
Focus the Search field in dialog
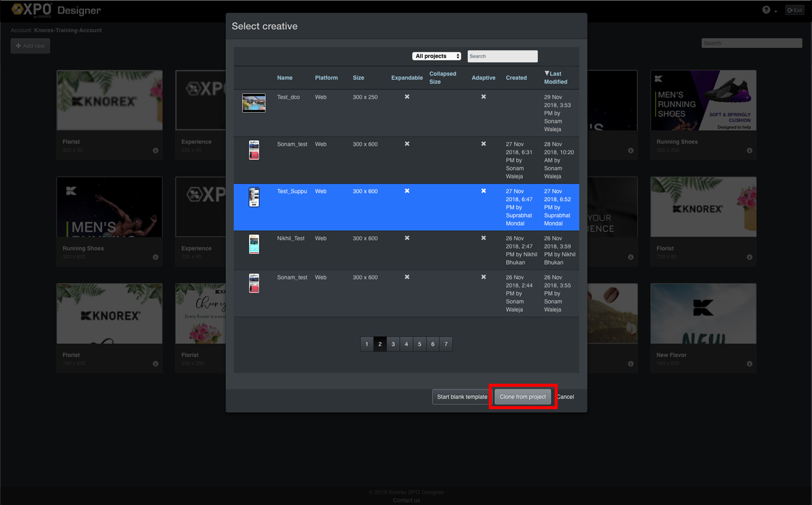502,56
